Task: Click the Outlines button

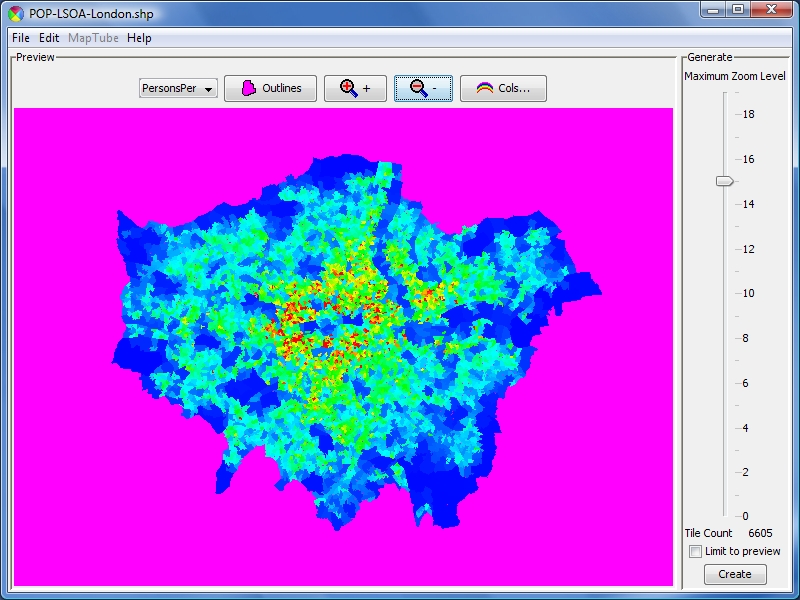Action: point(270,88)
